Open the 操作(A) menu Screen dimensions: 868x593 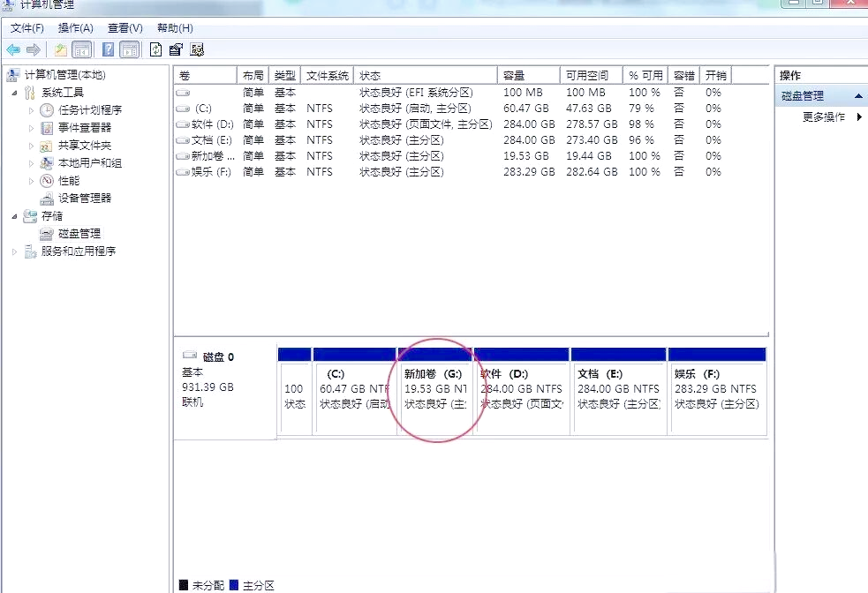pos(75,28)
